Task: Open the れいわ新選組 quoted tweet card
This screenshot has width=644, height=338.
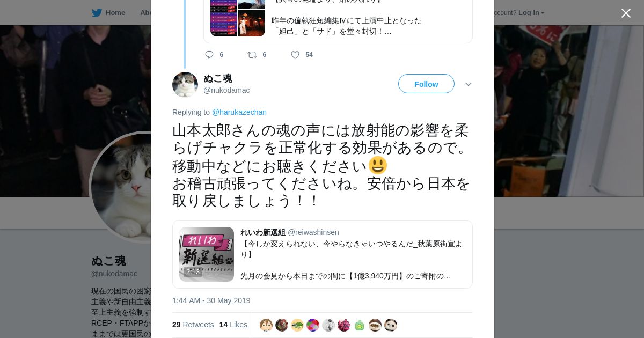Action: pyautogui.click(x=323, y=254)
